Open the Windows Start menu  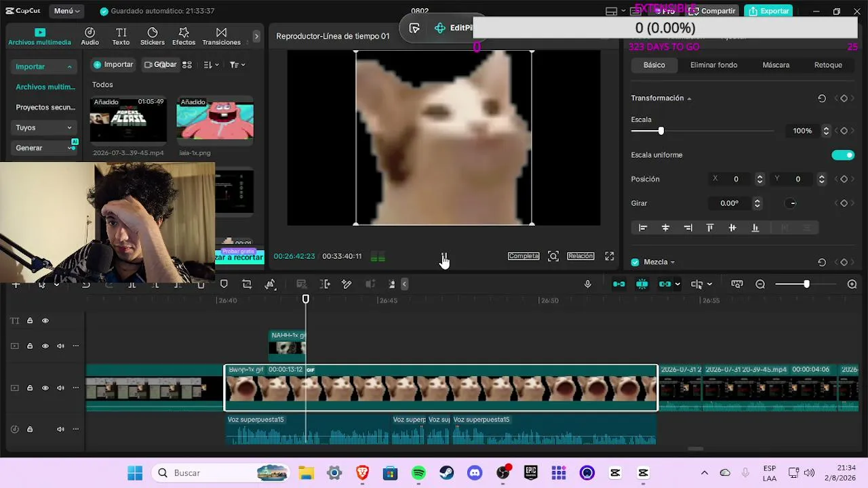(135, 473)
